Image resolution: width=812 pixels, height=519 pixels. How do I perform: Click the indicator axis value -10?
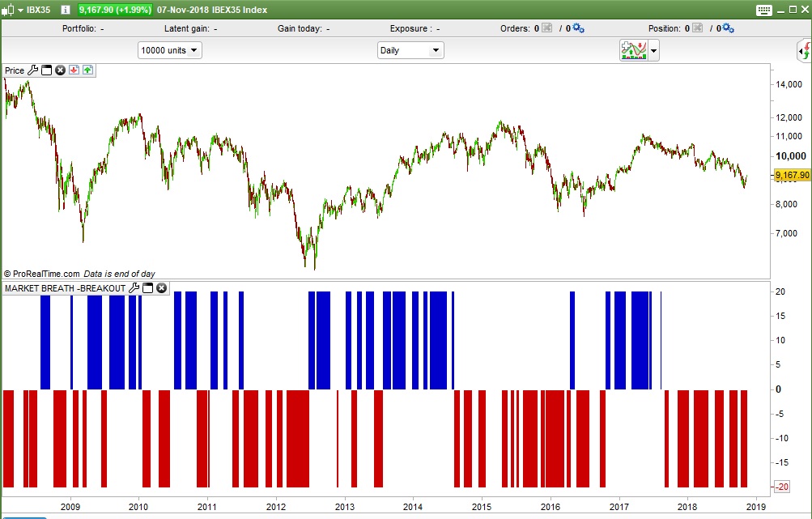pos(781,438)
